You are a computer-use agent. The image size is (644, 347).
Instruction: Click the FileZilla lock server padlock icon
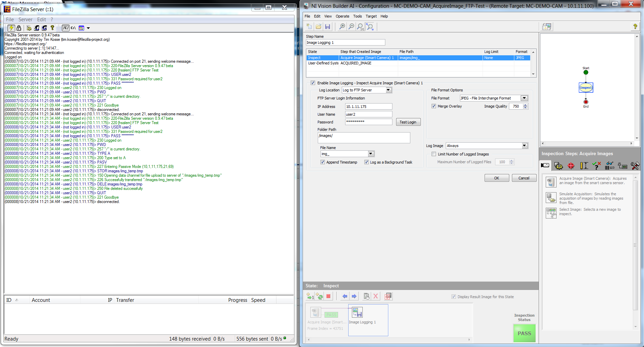tap(19, 28)
